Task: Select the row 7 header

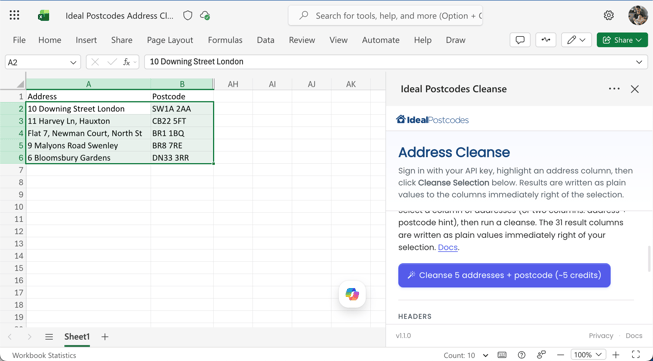Action: (x=12, y=170)
